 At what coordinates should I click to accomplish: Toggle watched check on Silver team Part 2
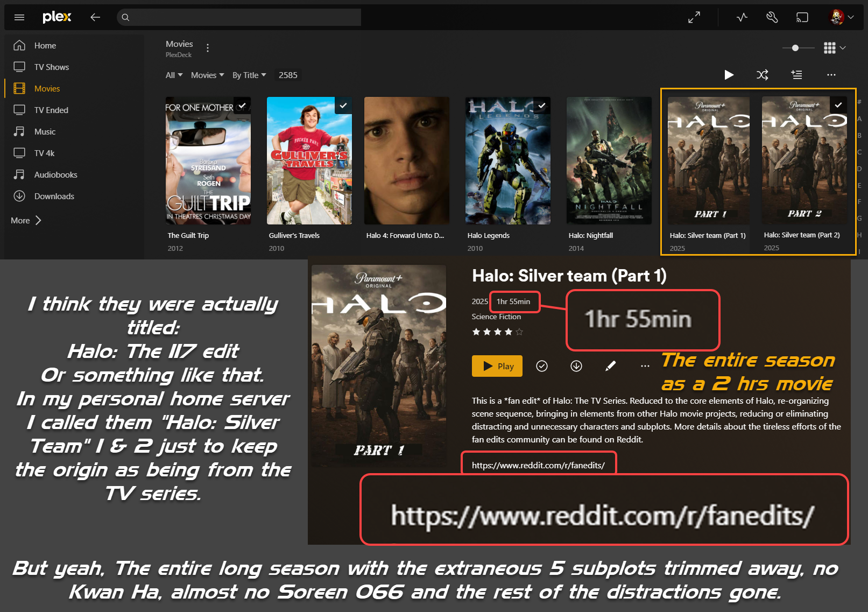[x=838, y=105]
